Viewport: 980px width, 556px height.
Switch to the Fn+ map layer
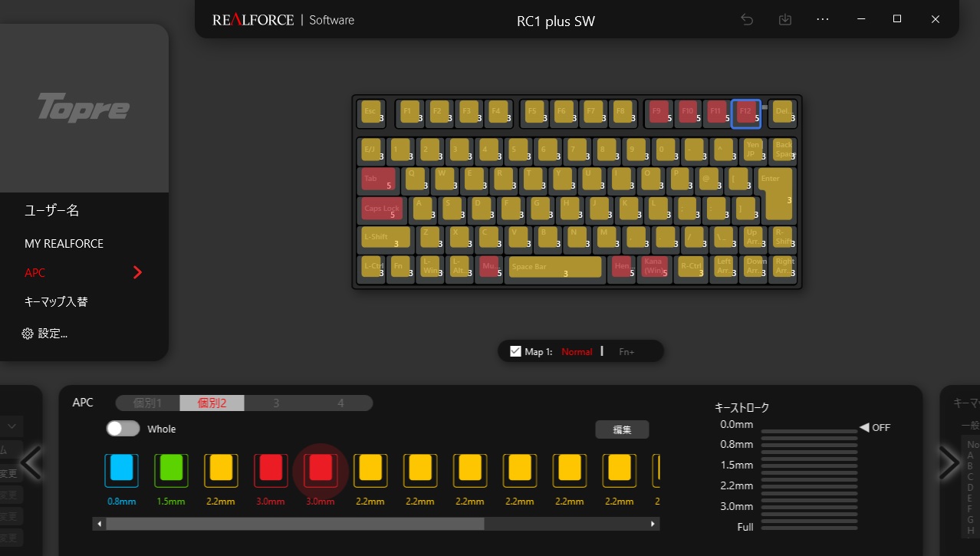point(626,352)
